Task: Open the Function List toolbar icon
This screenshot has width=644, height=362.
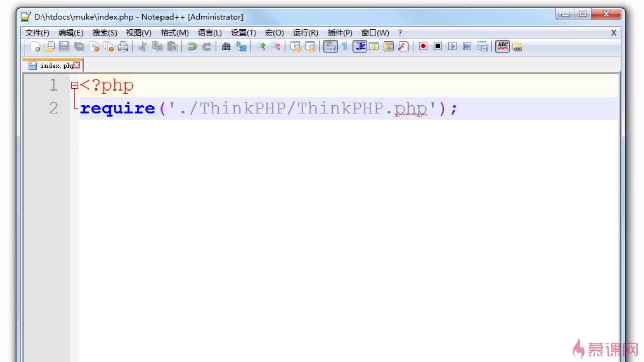Action: pyautogui.click(x=404, y=47)
